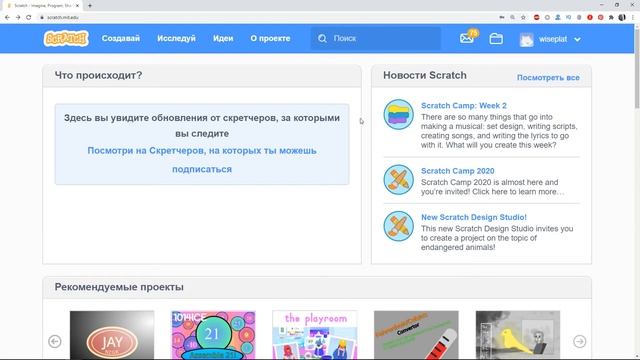Focus the Поиск search field
This screenshot has height=360, width=640.
(376, 38)
